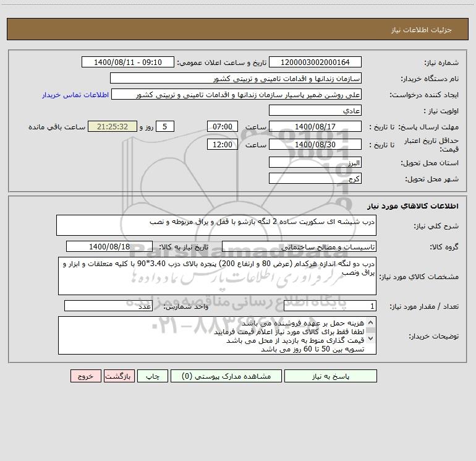This screenshot has width=476, height=461.
Task: Select response deadline date 1400/08/17
Action: (x=315, y=126)
